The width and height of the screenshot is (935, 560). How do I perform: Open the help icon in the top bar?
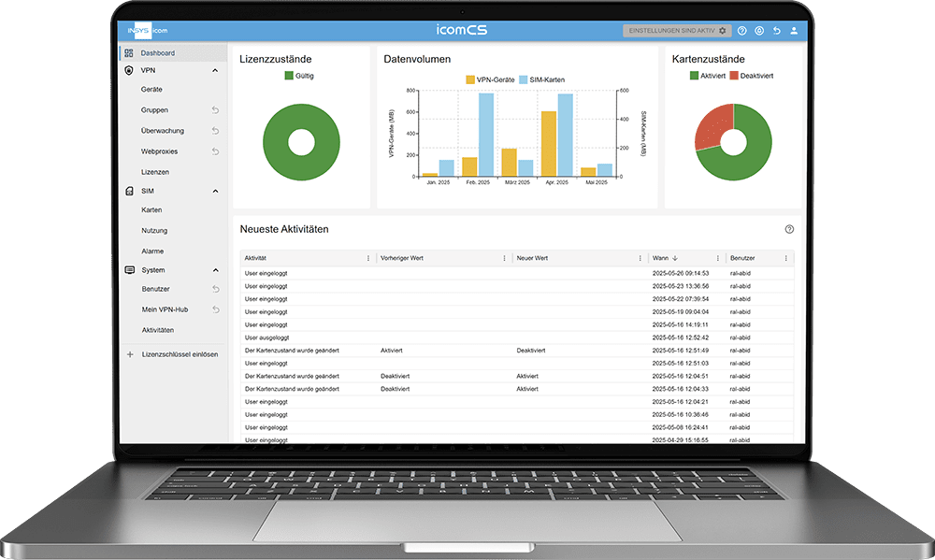click(741, 31)
